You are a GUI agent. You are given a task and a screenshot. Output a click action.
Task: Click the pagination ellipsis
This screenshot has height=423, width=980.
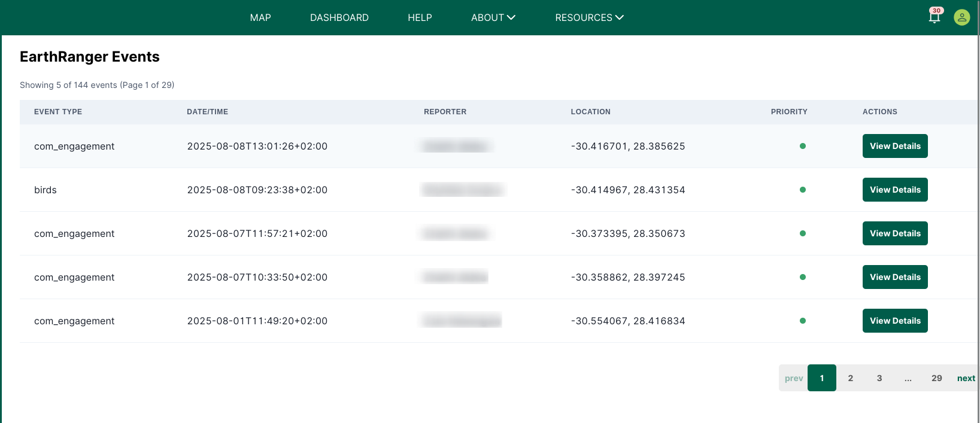point(908,378)
